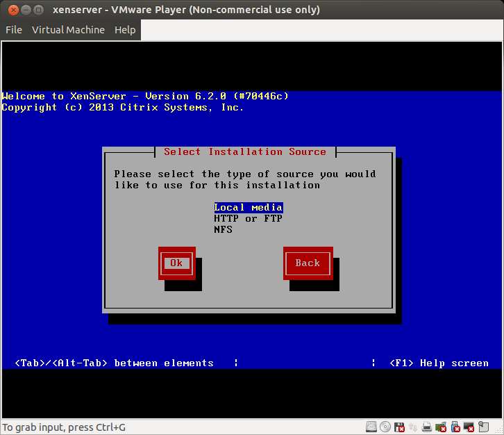Click the disconnected sound card icon
Viewport: 504px width, 435px height.
pyautogui.click(x=441, y=427)
